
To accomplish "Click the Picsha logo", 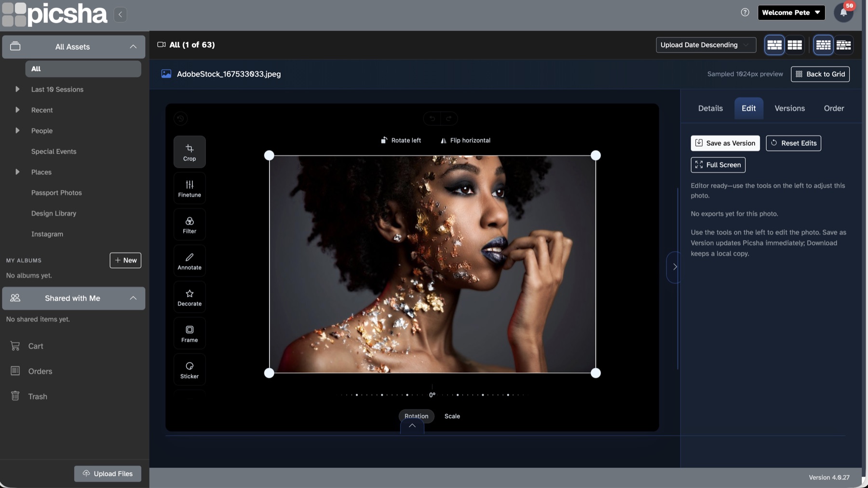I will click(x=54, y=14).
